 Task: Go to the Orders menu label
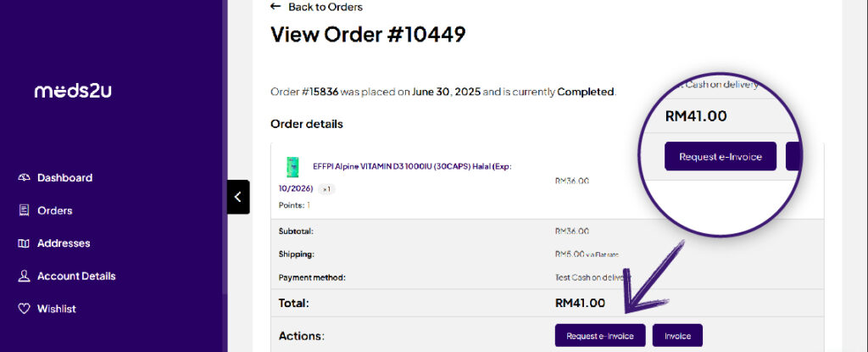tap(54, 210)
